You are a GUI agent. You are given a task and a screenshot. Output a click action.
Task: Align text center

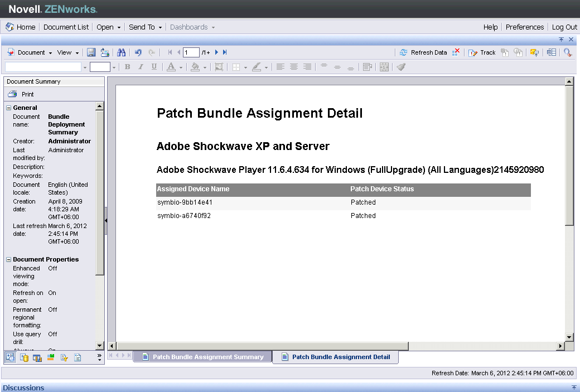(x=294, y=67)
